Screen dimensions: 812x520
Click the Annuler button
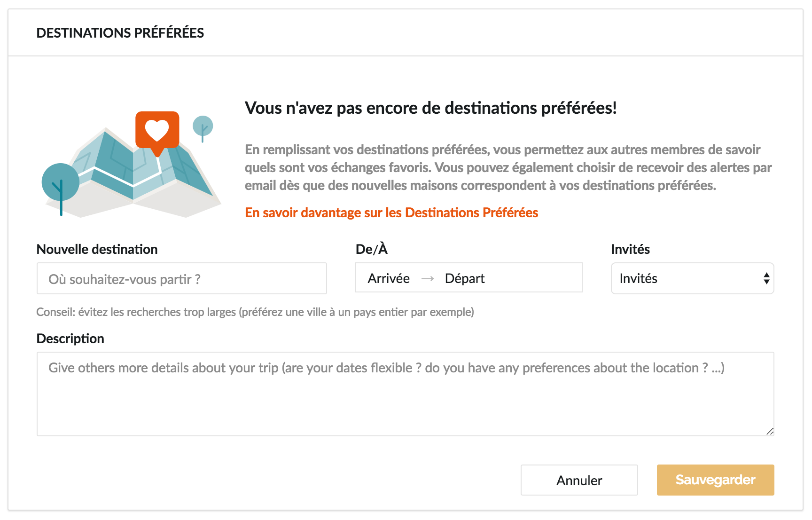[579, 480]
